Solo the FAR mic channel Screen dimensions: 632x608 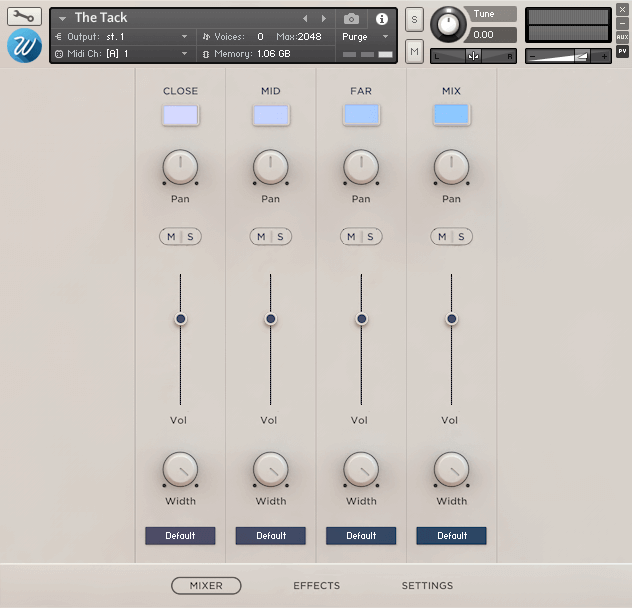[371, 237]
